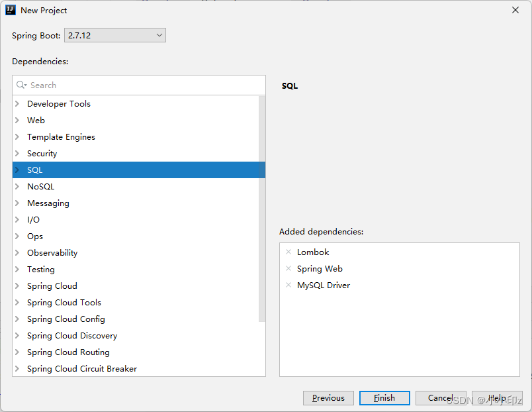This screenshot has height=412, width=532.
Task: Focus the dependencies Search field
Action: pos(139,85)
